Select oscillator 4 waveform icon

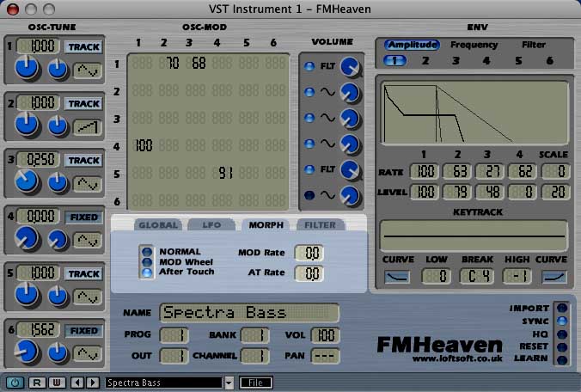(x=87, y=240)
